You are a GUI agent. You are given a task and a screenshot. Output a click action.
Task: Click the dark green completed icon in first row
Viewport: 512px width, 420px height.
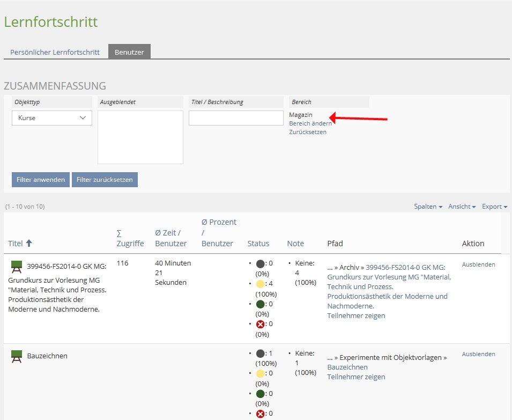coord(260,304)
